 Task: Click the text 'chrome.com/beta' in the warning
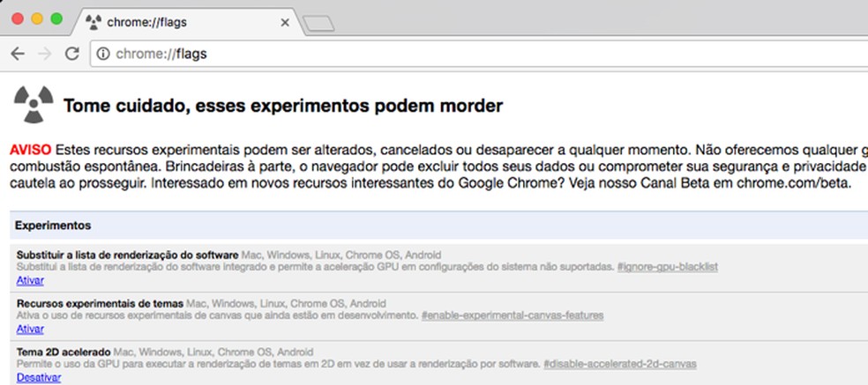pyautogui.click(x=793, y=184)
